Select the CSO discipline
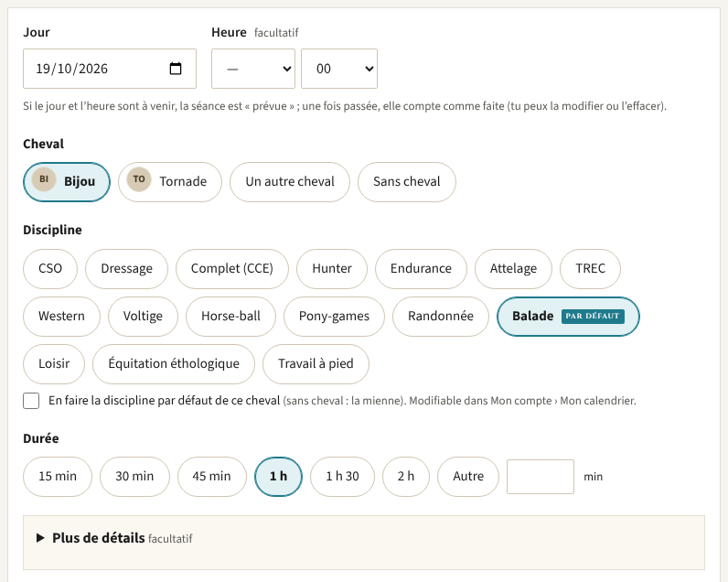This screenshot has width=728, height=582. (x=50, y=269)
